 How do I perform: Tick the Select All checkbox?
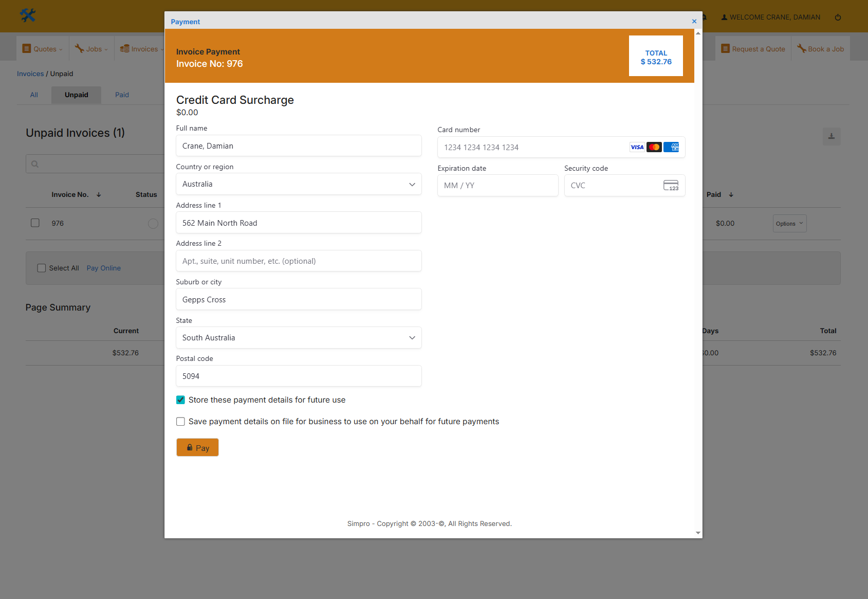42,268
